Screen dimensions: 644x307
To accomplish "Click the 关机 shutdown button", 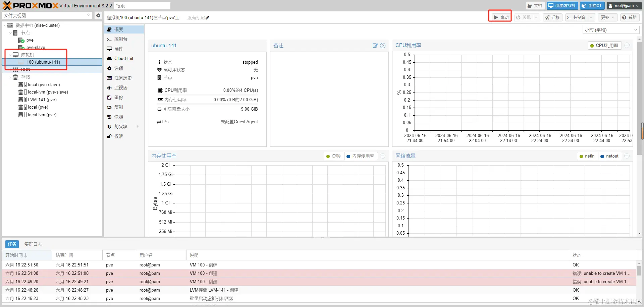I will pos(523,17).
